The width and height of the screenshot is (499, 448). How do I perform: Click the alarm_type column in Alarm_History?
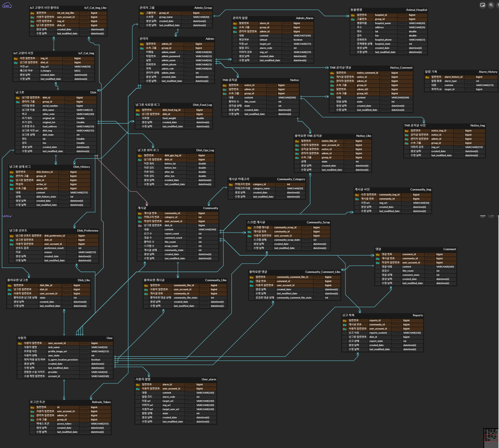(x=450, y=81)
